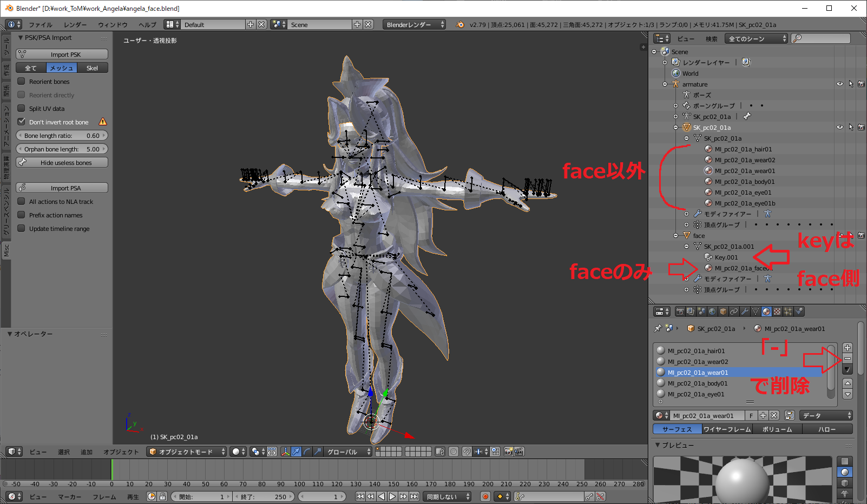Click the World properties globe icon
The width and height of the screenshot is (867, 504).
click(712, 311)
